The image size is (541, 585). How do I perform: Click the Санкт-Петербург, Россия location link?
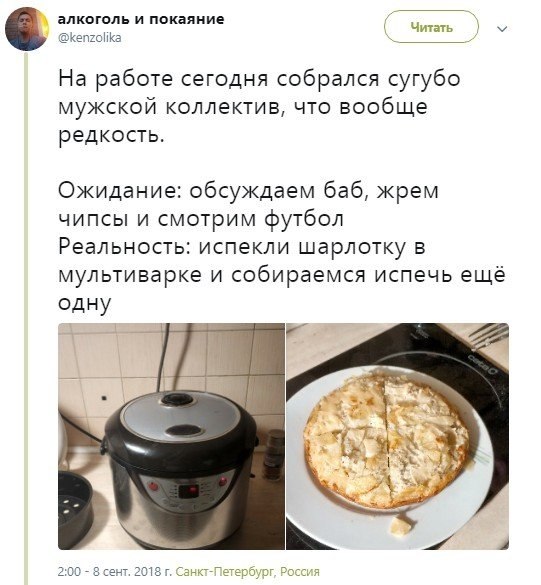point(248,572)
